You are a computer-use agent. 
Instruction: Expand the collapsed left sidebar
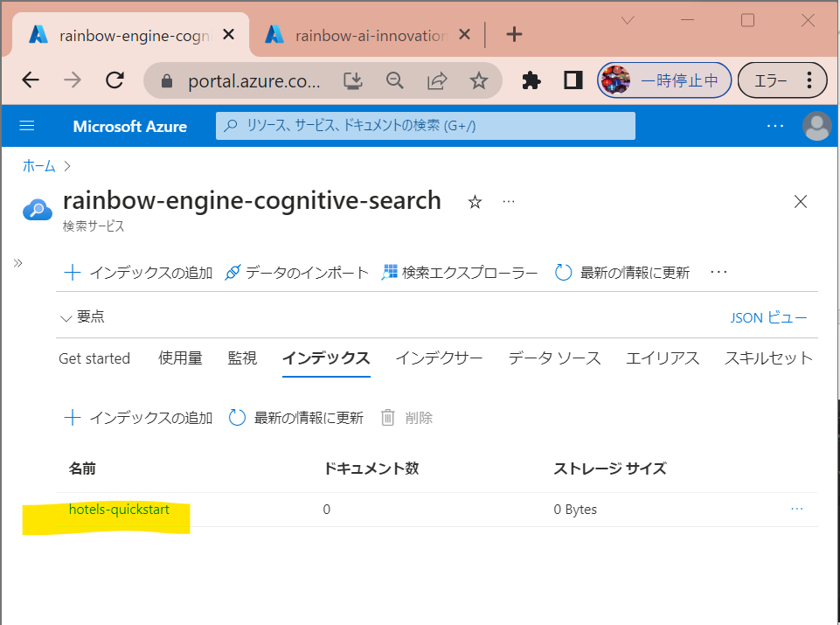click(18, 263)
